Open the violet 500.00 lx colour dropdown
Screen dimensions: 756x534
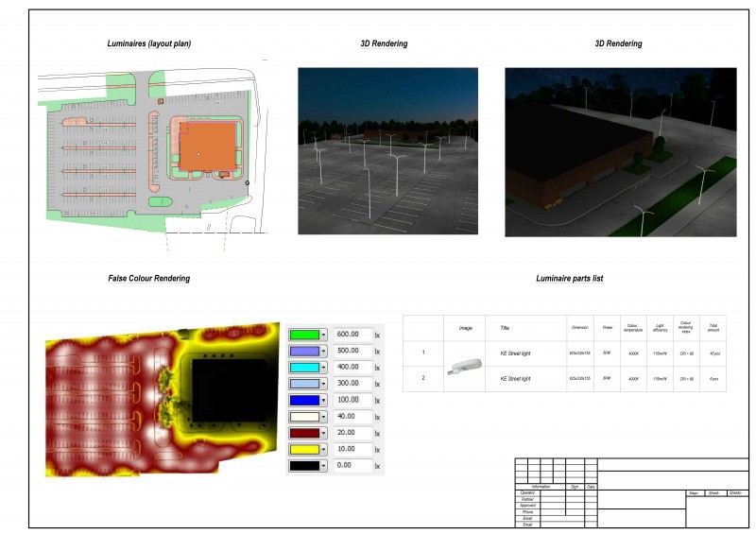(323, 352)
